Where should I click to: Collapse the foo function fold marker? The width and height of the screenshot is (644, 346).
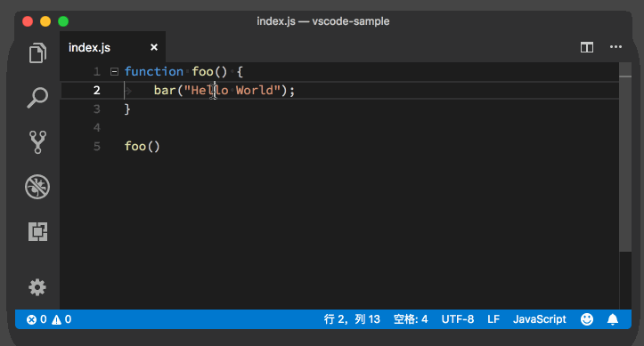click(114, 72)
